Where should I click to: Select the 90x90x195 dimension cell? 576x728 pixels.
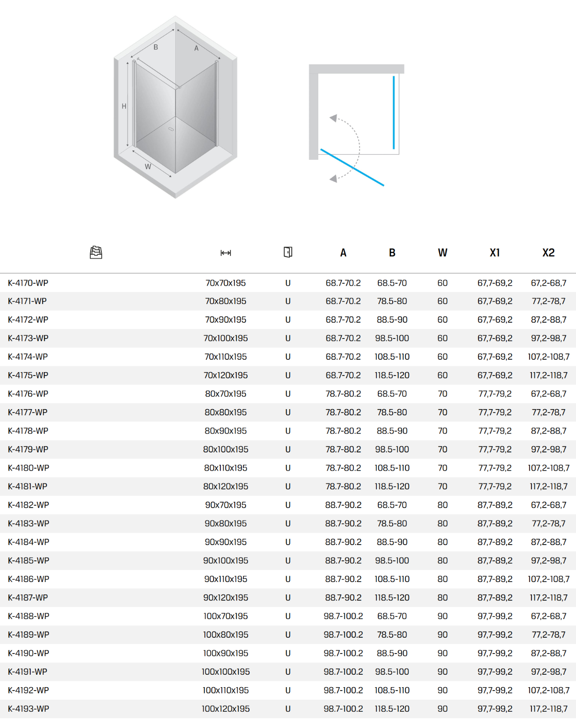click(x=226, y=542)
